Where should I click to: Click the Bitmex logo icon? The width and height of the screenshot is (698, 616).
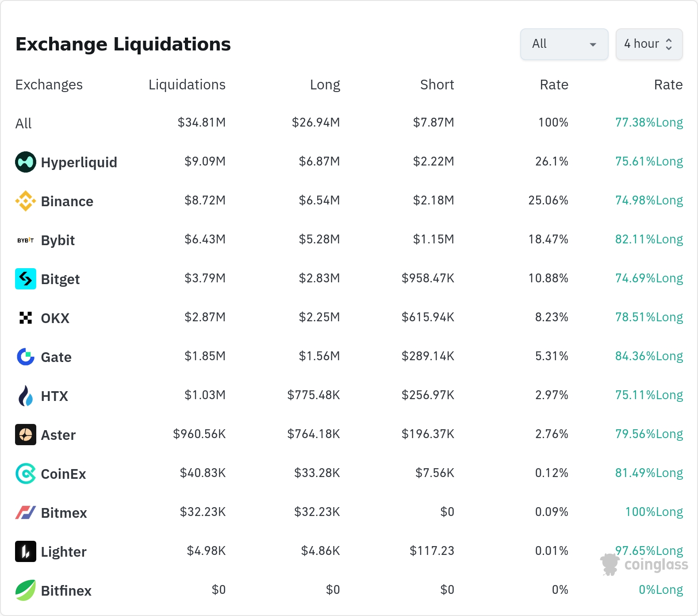point(26,512)
